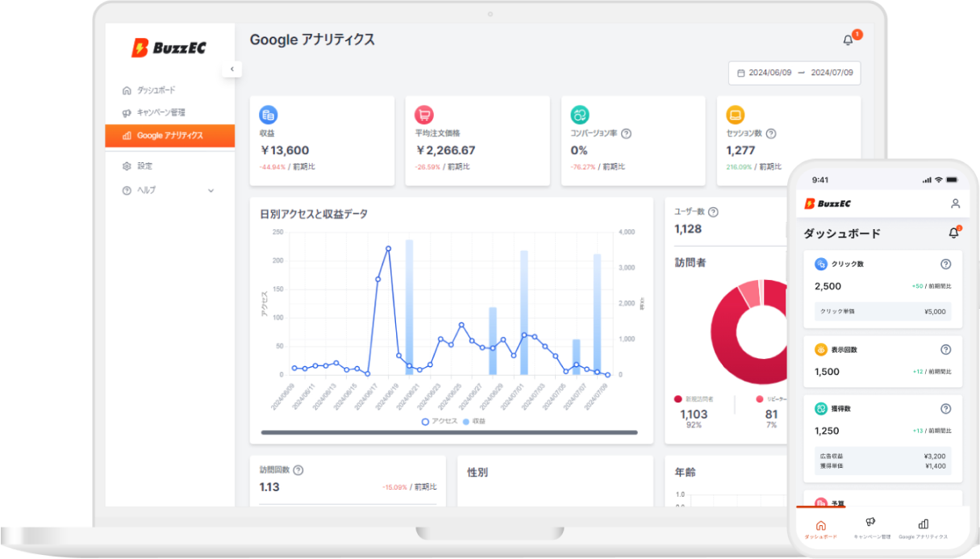Click the help icon next to セッション数

(770, 134)
